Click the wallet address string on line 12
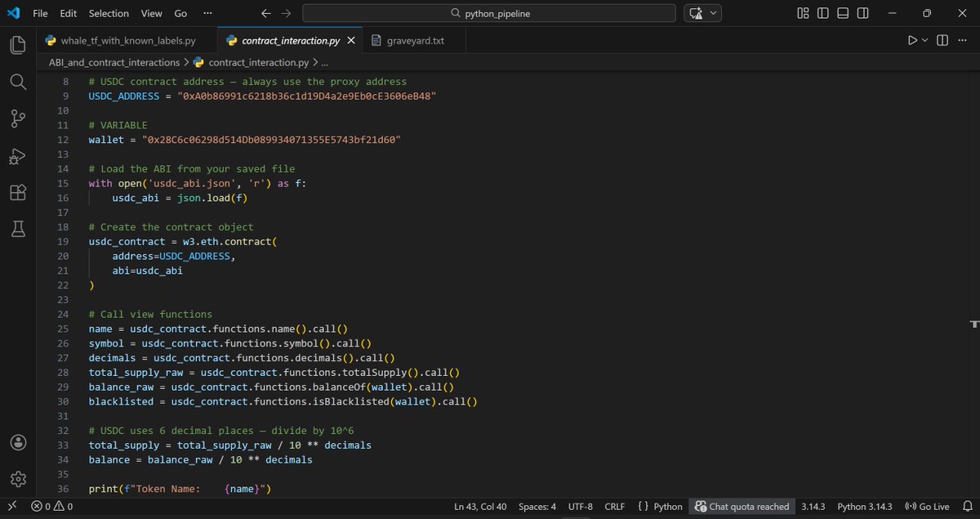 click(271, 140)
